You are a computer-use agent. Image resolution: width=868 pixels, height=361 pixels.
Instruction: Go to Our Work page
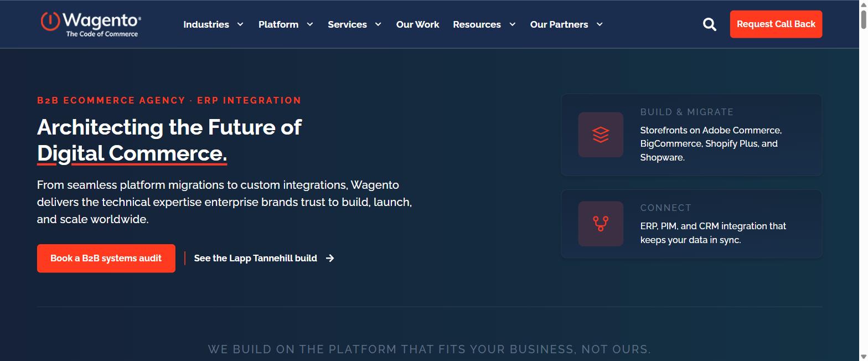(418, 24)
